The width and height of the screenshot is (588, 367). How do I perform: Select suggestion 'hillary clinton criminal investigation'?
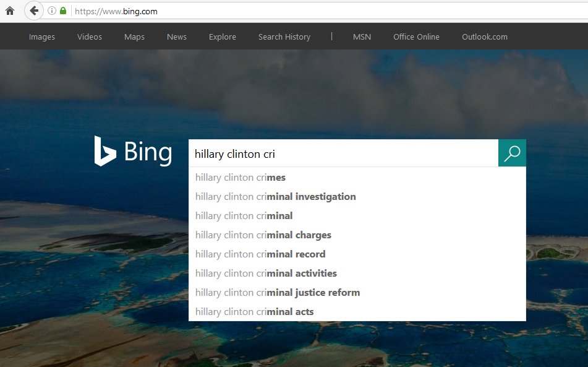pos(357,197)
